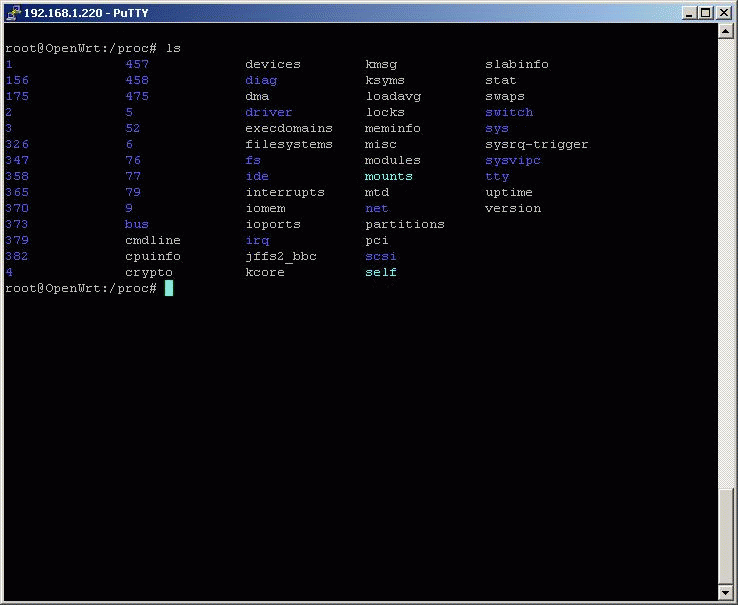The image size is (738, 605).
Task: Click the cyan 'mounts' link name
Action: (x=389, y=176)
